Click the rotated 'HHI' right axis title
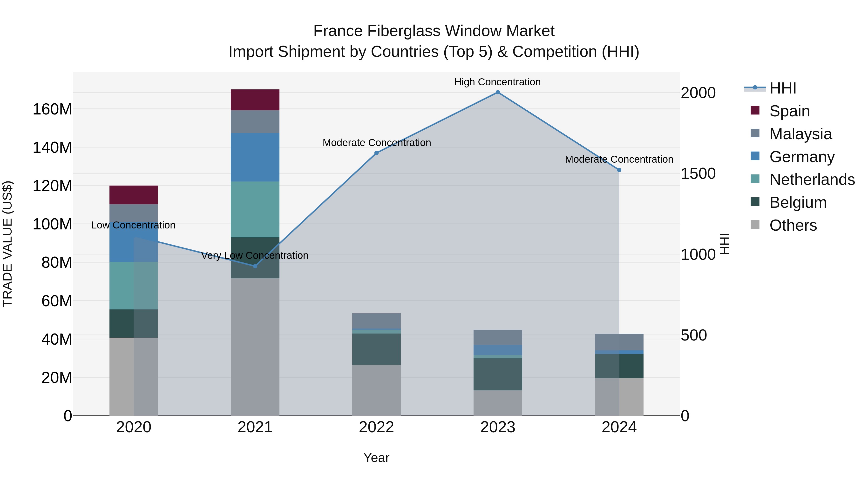Screen dimensions: 868x488 (x=725, y=244)
